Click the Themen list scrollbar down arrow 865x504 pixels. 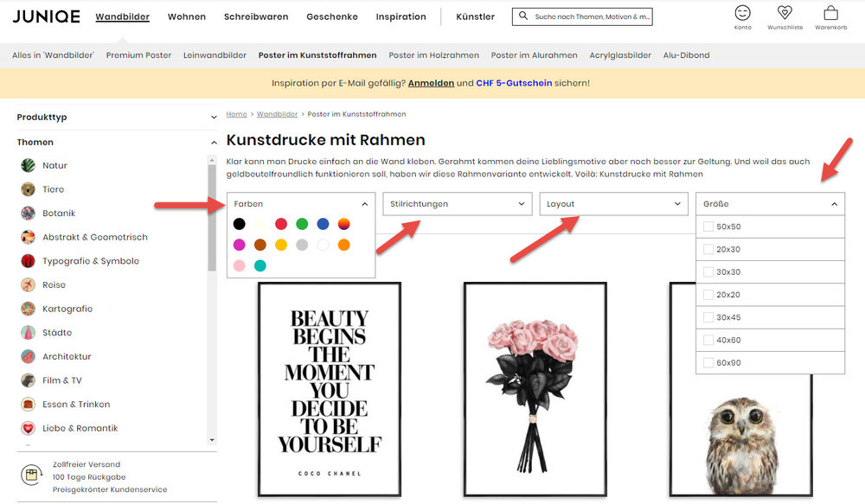pyautogui.click(x=213, y=440)
